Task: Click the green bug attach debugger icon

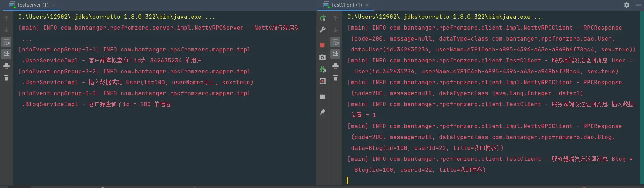Action: pyautogui.click(x=322, y=69)
